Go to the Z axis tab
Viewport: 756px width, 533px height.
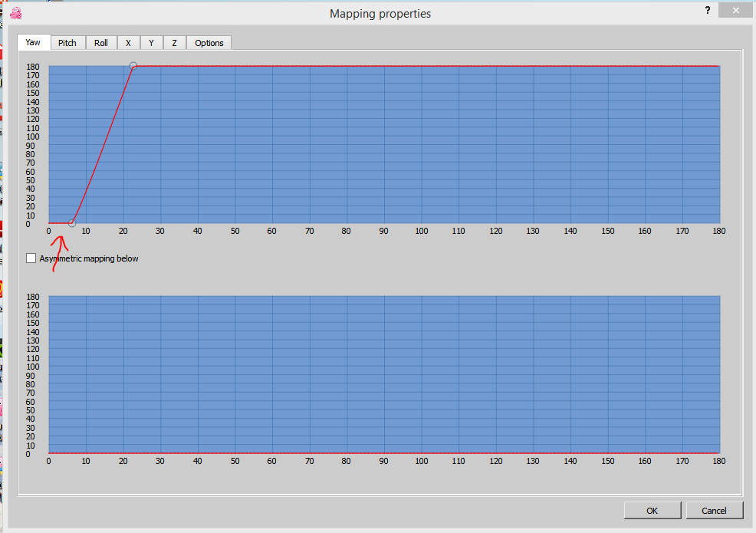174,43
